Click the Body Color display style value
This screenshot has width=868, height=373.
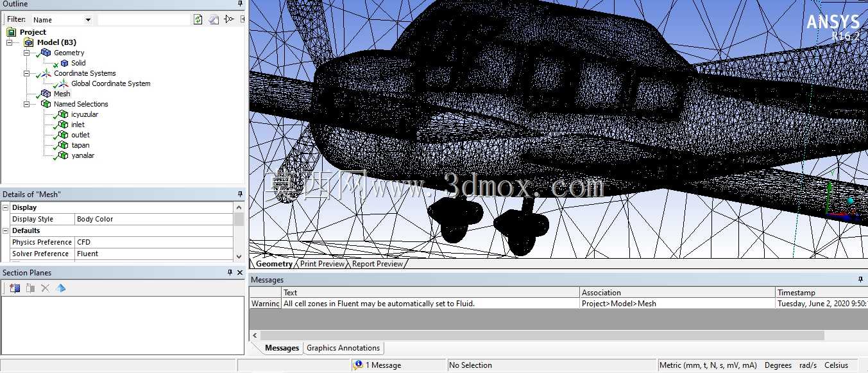(154, 219)
